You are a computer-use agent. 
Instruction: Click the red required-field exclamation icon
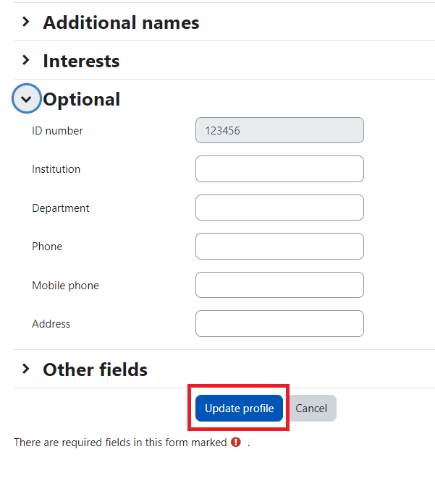pyautogui.click(x=236, y=442)
